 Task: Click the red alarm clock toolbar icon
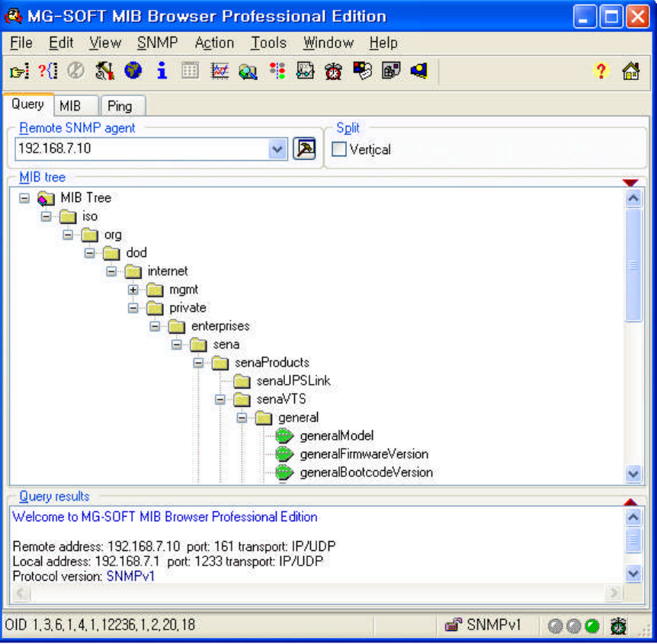[x=334, y=71]
